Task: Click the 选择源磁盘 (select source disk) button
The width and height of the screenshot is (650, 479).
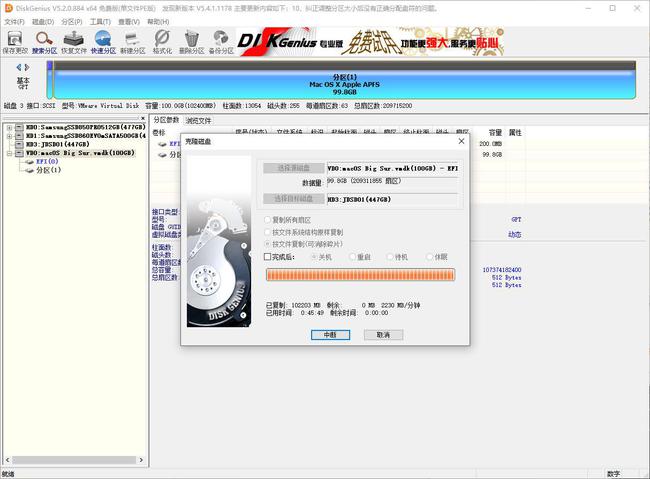Action: tap(293, 168)
